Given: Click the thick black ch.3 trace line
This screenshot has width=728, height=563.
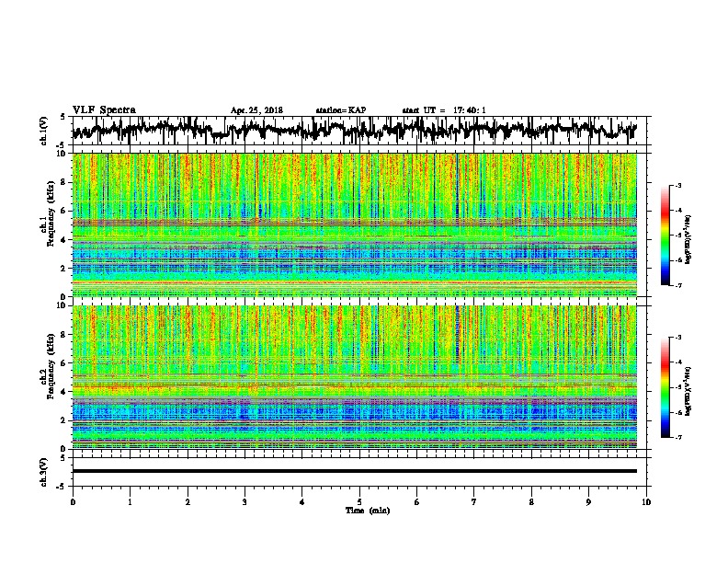Looking at the screenshot, I should (354, 471).
